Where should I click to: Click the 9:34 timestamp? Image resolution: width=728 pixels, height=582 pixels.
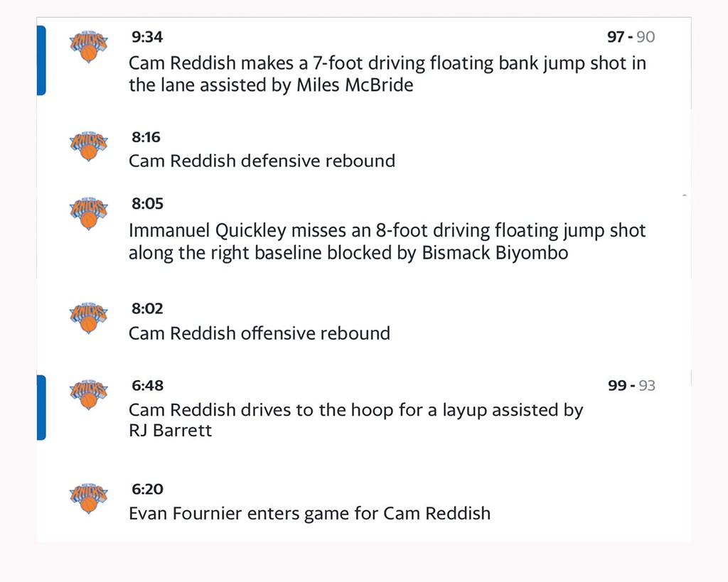pos(147,37)
